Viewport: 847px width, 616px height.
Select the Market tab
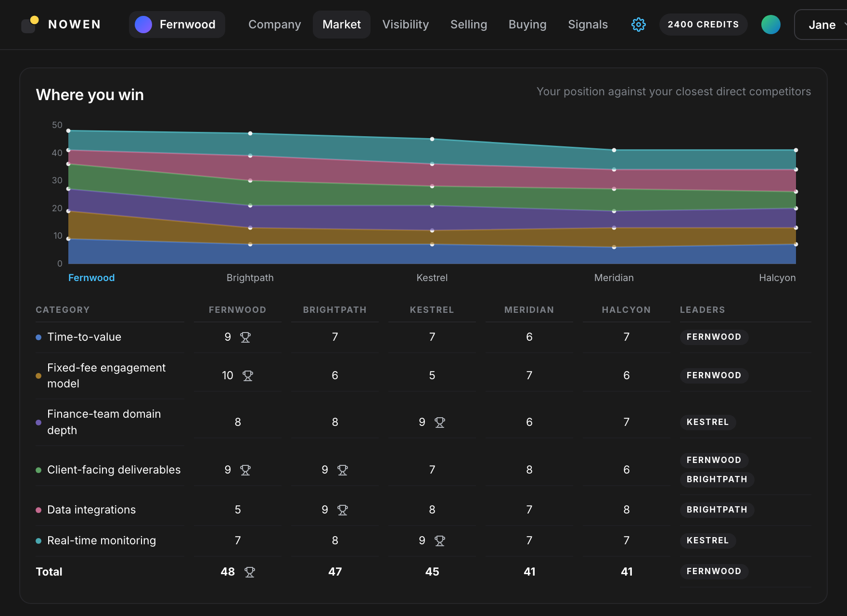coord(342,25)
